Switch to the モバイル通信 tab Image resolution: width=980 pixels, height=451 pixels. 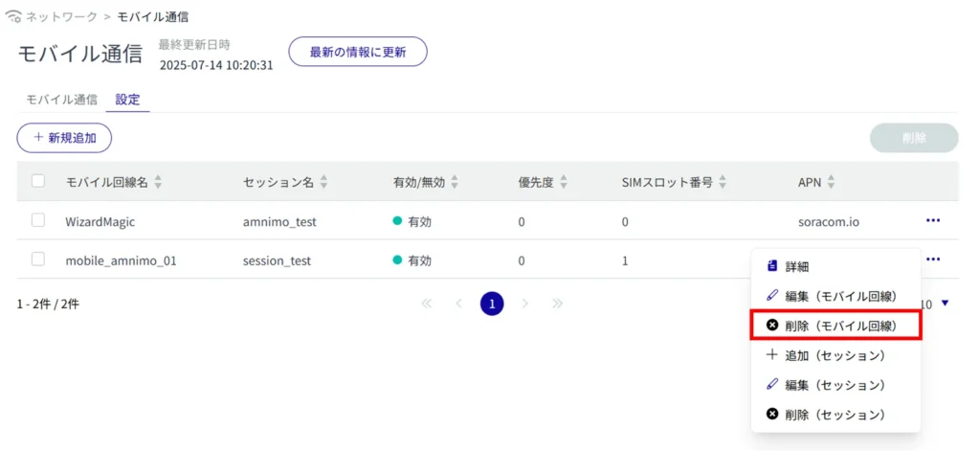pyautogui.click(x=61, y=100)
